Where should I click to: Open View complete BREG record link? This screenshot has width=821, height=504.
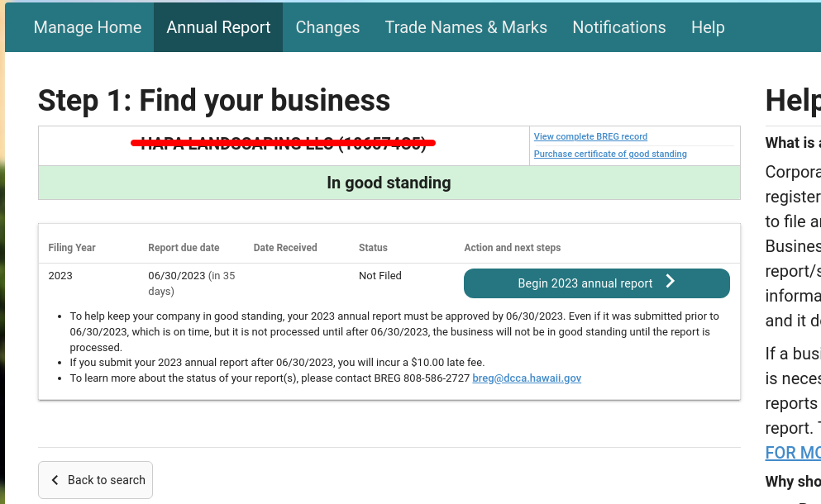coord(590,136)
